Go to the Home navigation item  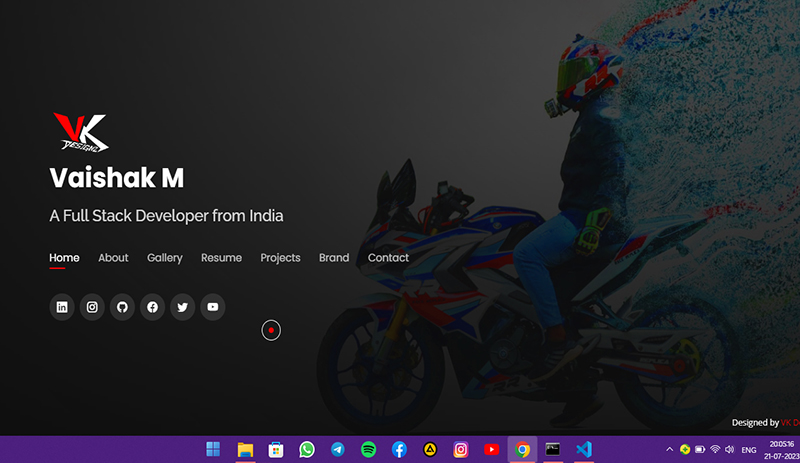[x=64, y=257]
